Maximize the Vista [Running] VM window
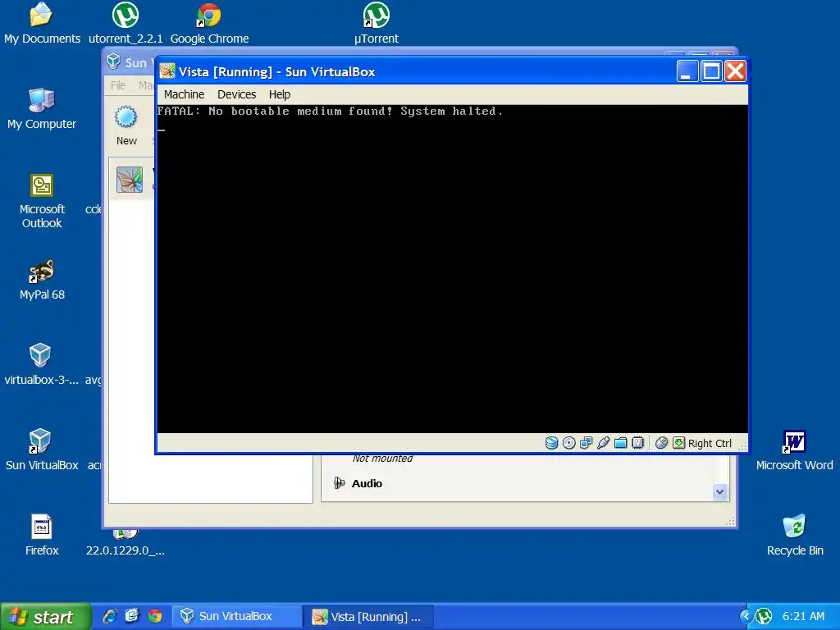The image size is (840, 630). 711,71
